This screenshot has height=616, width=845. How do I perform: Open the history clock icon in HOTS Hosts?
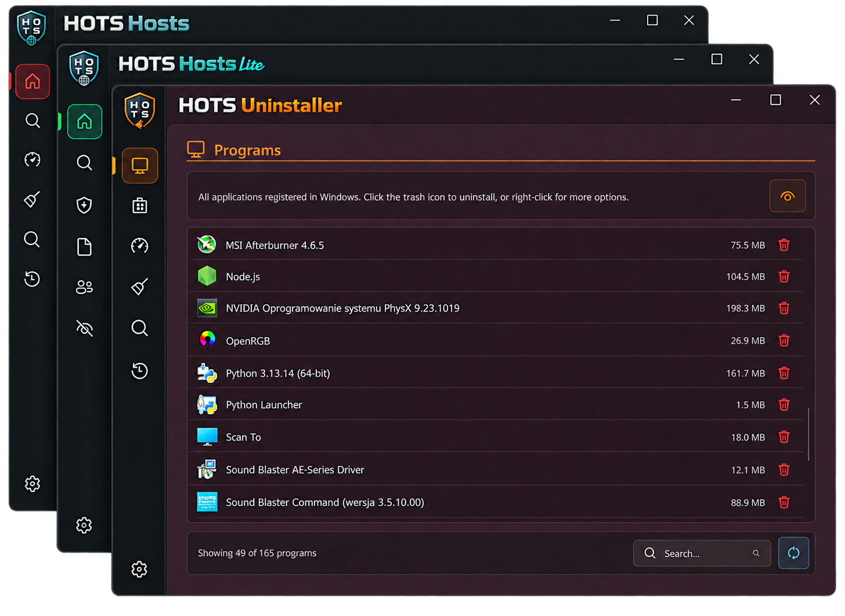click(32, 279)
